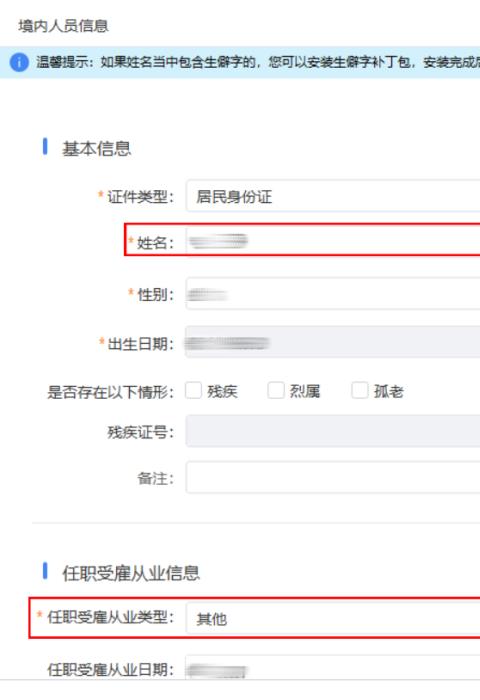Click the 境内人员信息 page title
Viewport: 480px width, 700px height.
coord(63,26)
